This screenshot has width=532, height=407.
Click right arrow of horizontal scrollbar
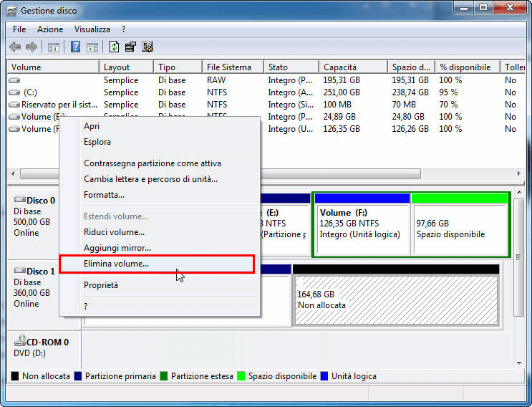pos(519,174)
